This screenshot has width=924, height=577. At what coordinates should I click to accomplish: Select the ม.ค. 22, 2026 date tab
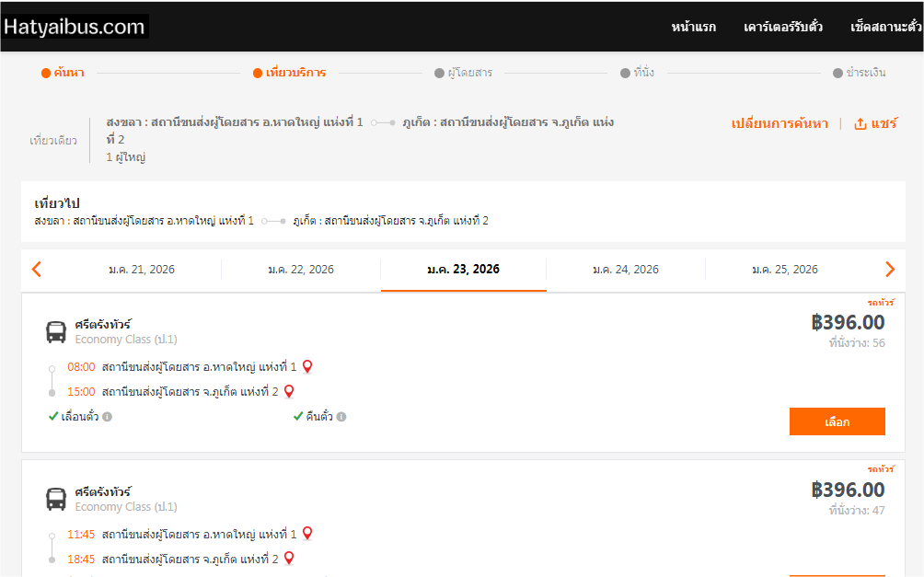301,270
